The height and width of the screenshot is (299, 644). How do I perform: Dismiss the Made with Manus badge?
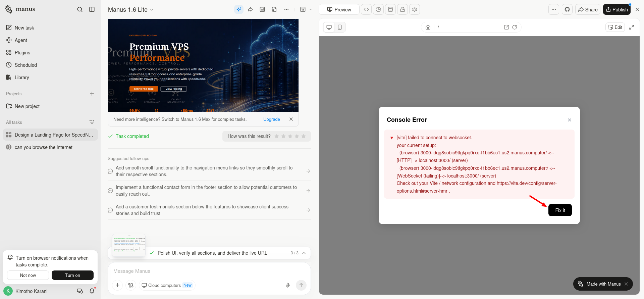point(626,284)
